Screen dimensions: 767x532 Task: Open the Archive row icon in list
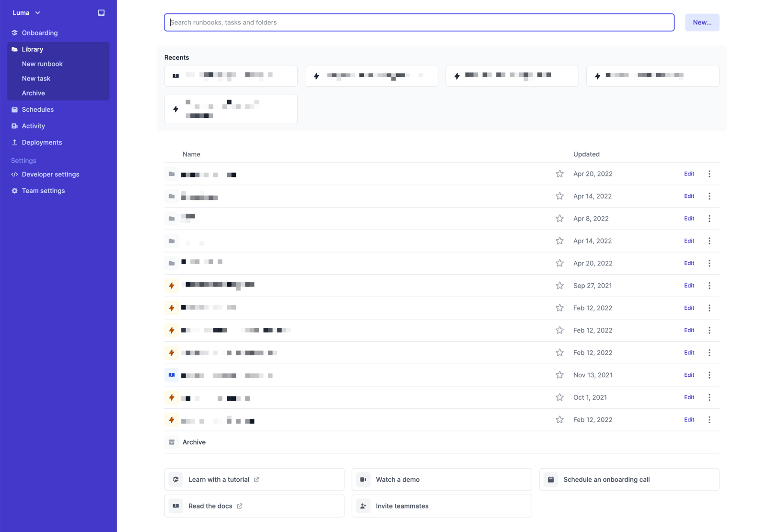pyautogui.click(x=172, y=442)
